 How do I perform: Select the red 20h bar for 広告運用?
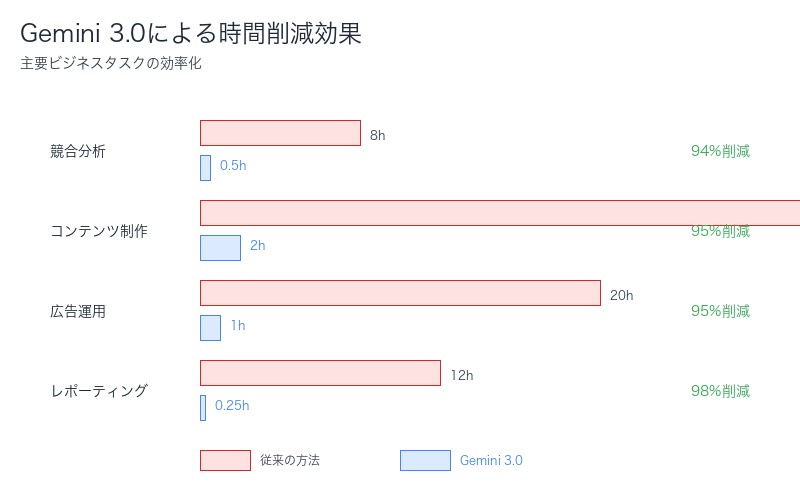pos(400,293)
